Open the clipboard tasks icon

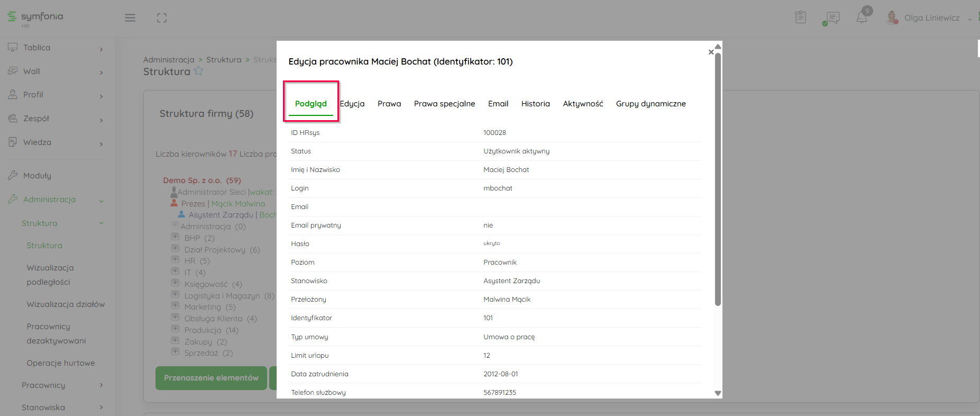pyautogui.click(x=801, y=17)
